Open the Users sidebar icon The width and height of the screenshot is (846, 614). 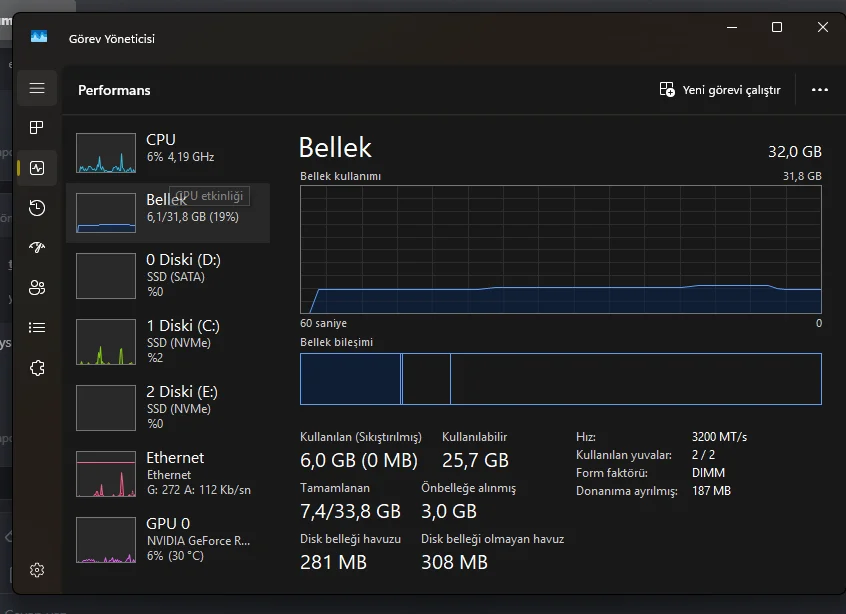(x=37, y=288)
